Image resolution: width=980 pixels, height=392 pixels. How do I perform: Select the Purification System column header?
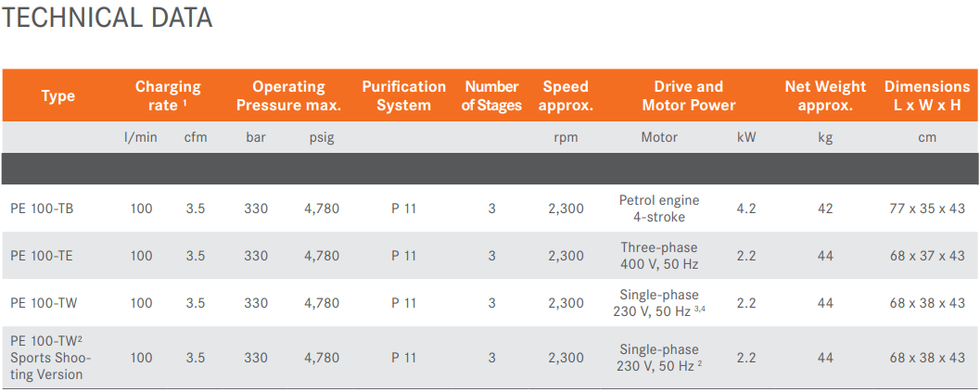pos(403,95)
